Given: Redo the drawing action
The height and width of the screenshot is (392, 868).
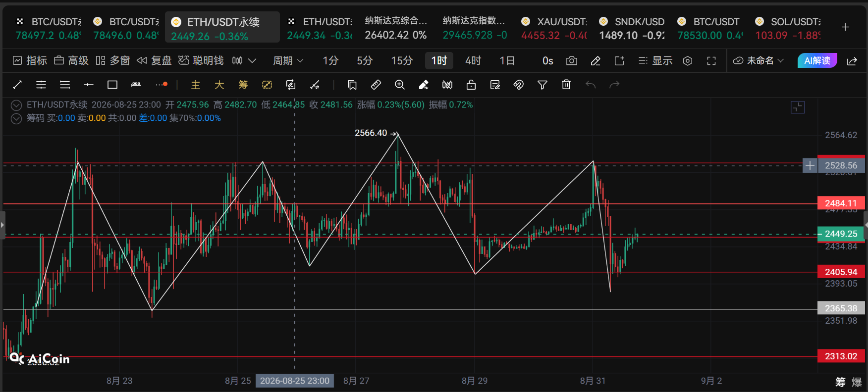Looking at the screenshot, I should click(x=614, y=85).
